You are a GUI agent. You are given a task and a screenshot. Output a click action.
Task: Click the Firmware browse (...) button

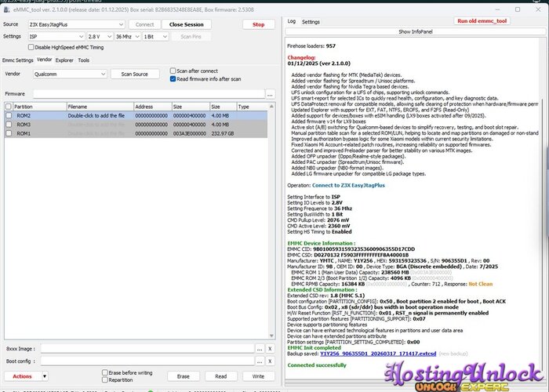click(x=269, y=93)
